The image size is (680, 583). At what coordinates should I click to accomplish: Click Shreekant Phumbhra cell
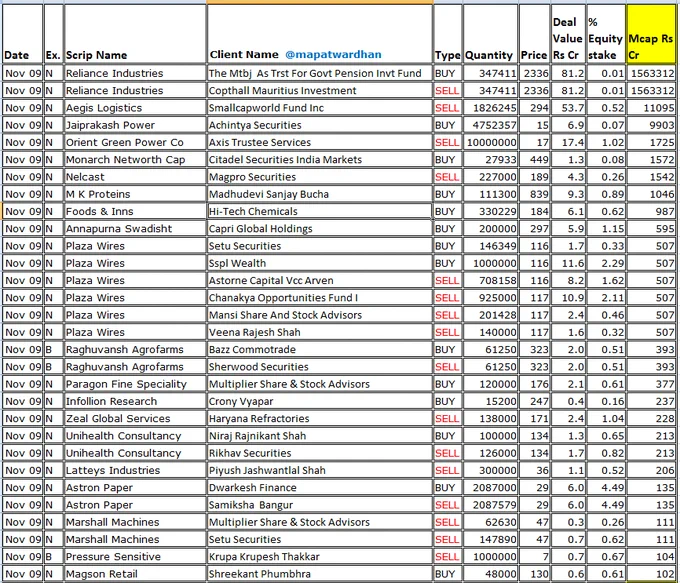(x=320, y=574)
